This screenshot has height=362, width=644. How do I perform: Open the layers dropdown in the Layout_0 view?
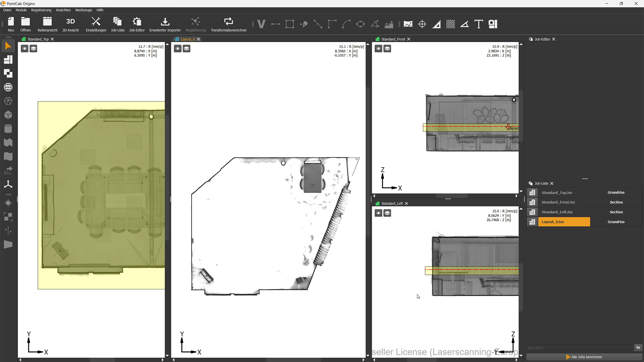pyautogui.click(x=187, y=49)
